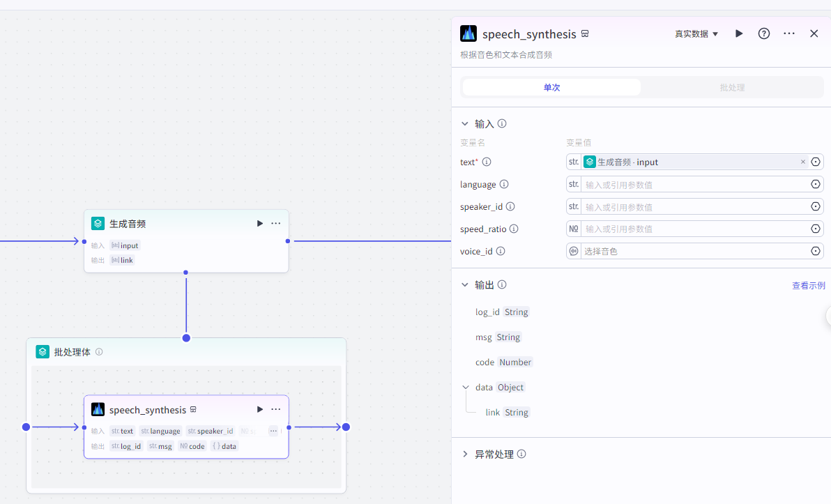Click the info icon beside speaker_id
The image size is (831, 504).
[x=510, y=207]
